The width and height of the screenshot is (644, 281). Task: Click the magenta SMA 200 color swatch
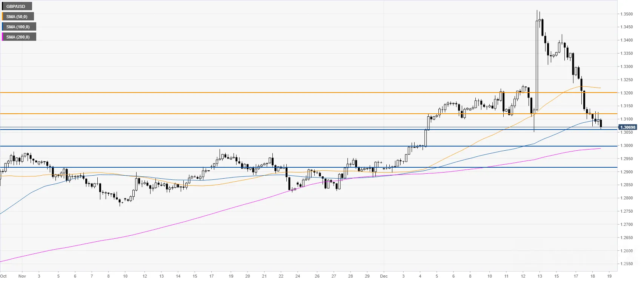coord(3,37)
